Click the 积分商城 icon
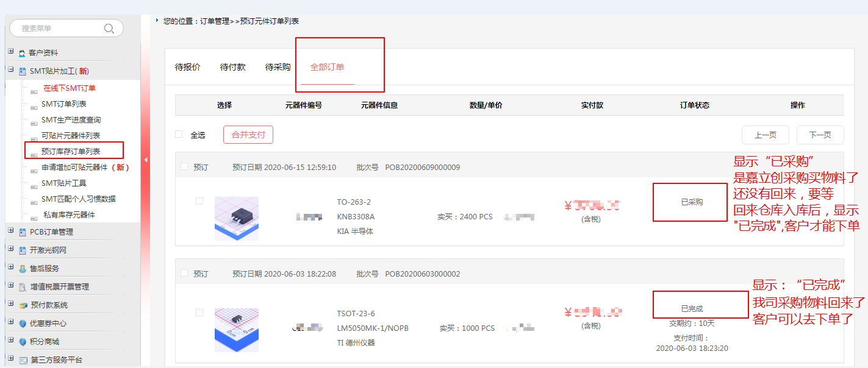 [x=23, y=342]
